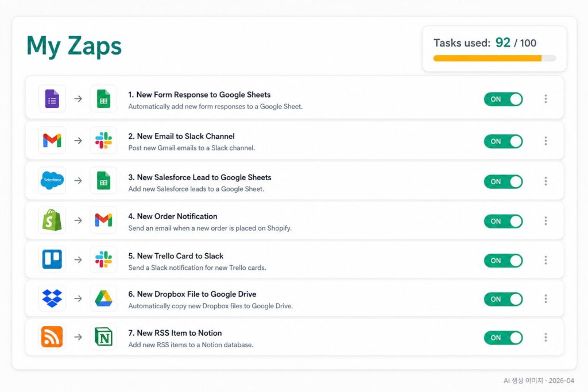Open zap titled New Salesforce Lead to Google Sheets
588x392 pixels.
[x=200, y=178]
